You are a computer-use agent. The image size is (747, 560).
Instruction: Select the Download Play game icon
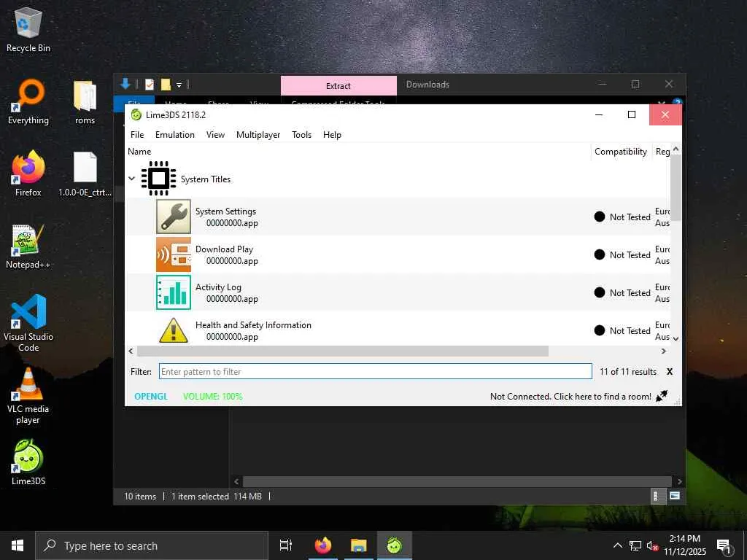point(174,254)
